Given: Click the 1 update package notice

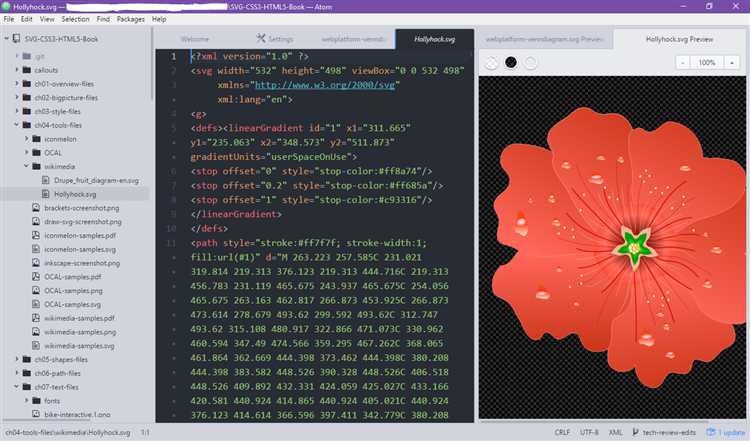Looking at the screenshot, I should 727,432.
